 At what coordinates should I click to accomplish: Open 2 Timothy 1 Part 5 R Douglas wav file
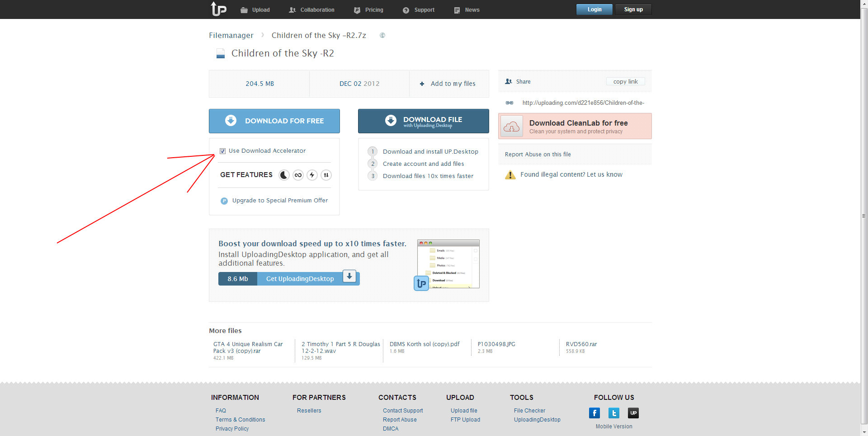tap(341, 347)
